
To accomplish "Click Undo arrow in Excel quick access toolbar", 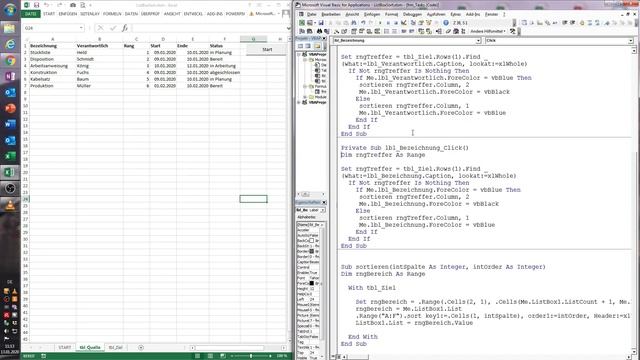I will point(47,5).
